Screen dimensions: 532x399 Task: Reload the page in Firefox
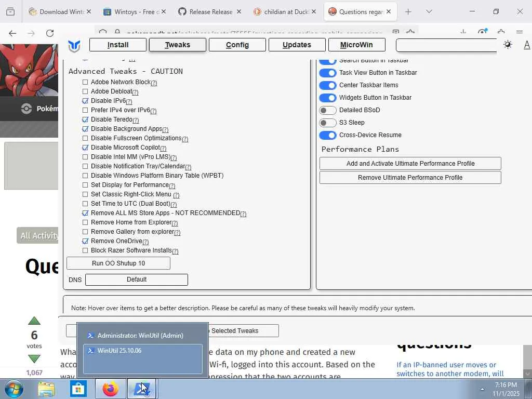pos(50,33)
